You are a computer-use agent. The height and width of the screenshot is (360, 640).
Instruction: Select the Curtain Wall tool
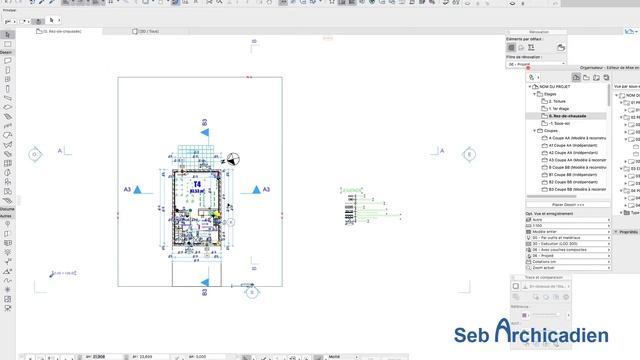pyautogui.click(x=7, y=163)
